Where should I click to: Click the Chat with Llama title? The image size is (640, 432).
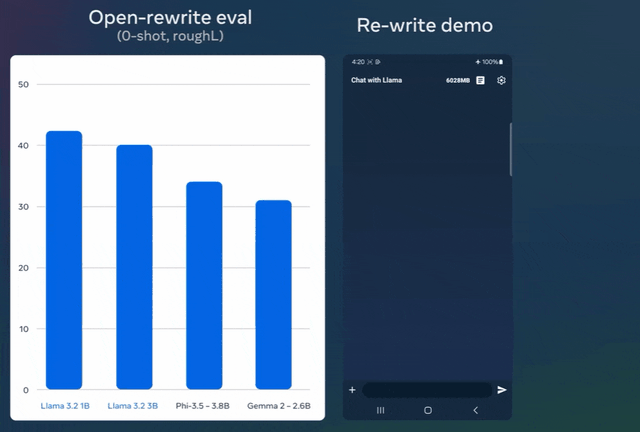pos(376,80)
